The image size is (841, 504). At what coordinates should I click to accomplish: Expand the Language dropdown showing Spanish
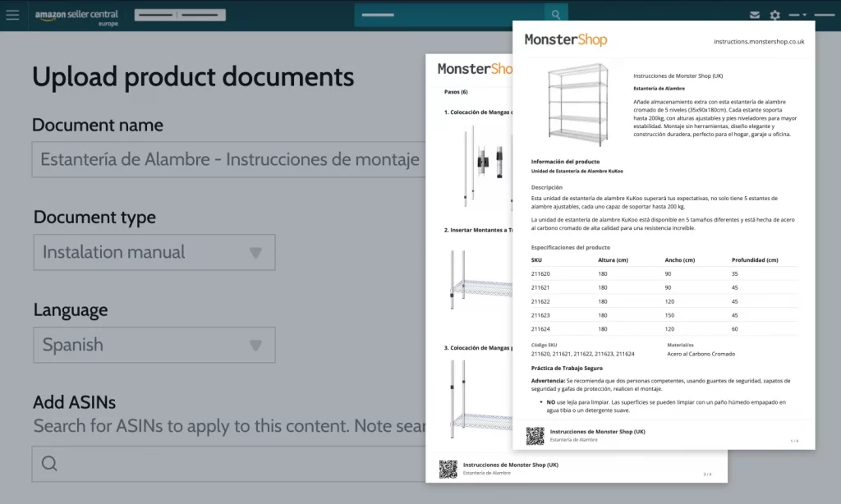[255, 346]
